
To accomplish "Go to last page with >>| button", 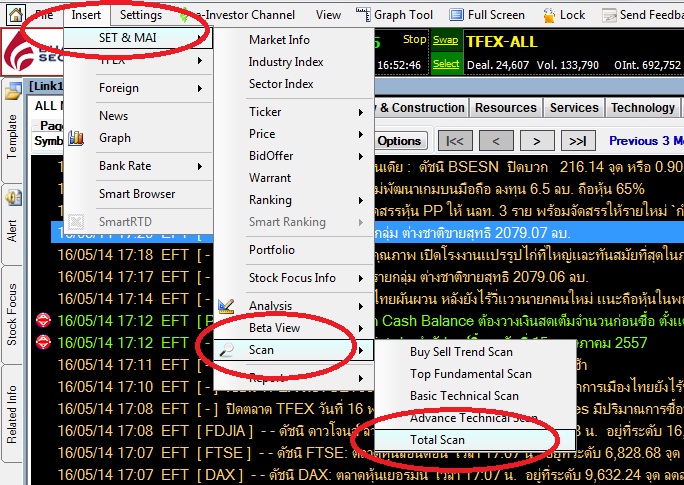I will coord(578,141).
